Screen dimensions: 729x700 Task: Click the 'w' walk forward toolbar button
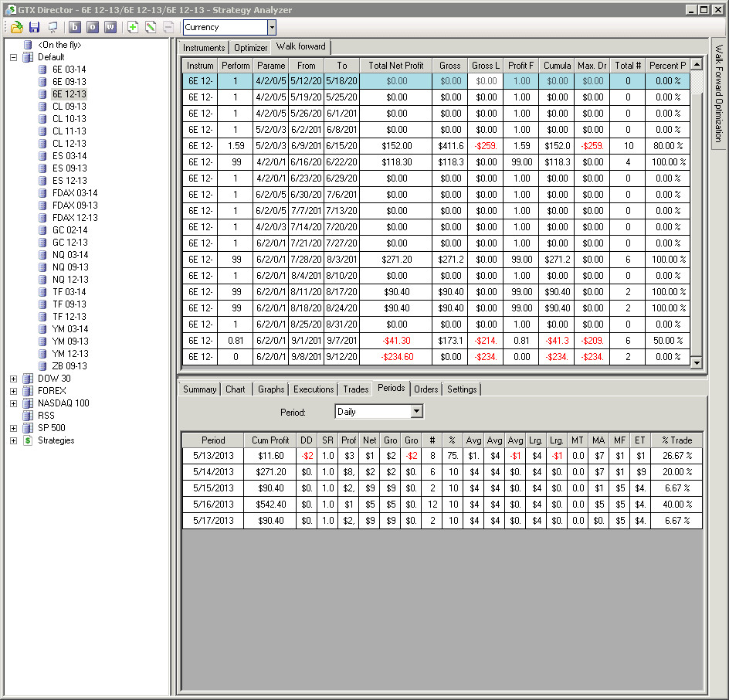(x=110, y=28)
